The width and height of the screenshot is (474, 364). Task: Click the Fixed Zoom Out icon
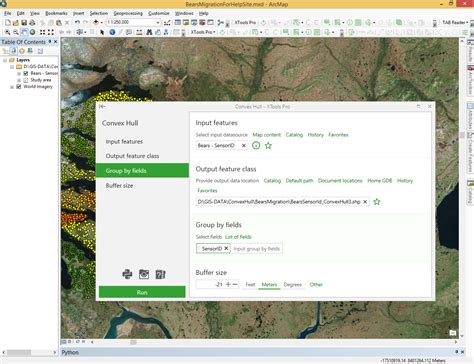click(51, 32)
